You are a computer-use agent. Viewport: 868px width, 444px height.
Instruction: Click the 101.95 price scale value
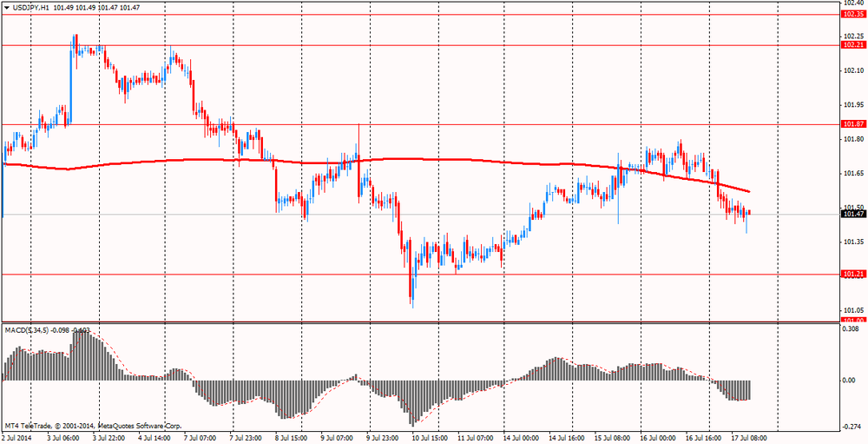point(852,105)
